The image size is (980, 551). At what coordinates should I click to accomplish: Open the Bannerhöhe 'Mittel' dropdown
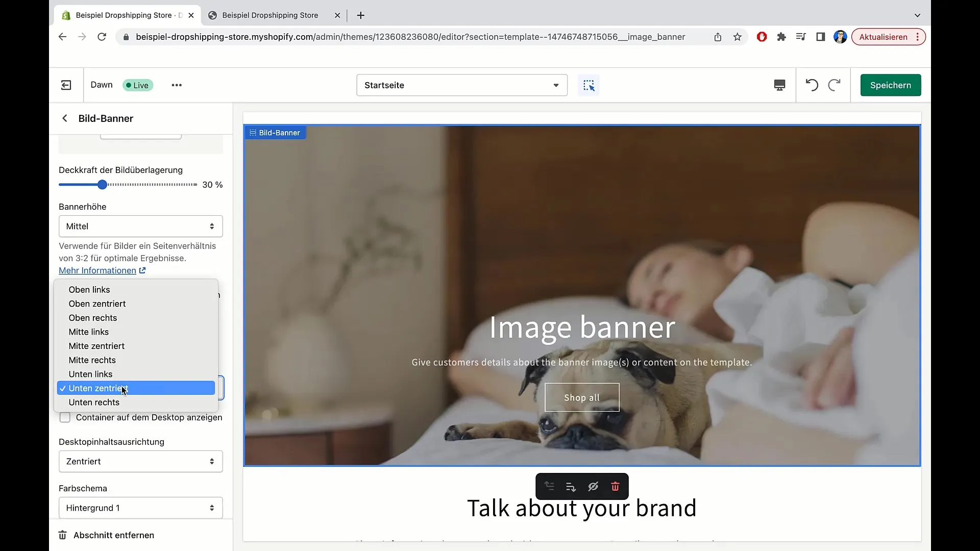click(140, 226)
